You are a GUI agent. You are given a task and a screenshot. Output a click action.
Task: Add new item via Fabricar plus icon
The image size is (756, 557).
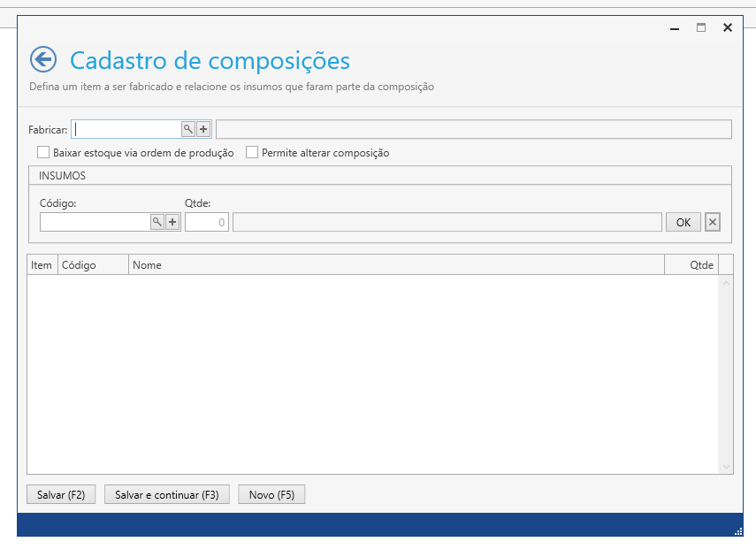[x=203, y=129]
